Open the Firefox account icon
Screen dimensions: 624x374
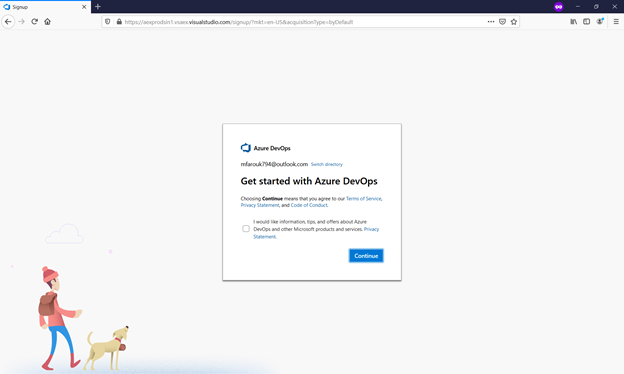[600, 21]
